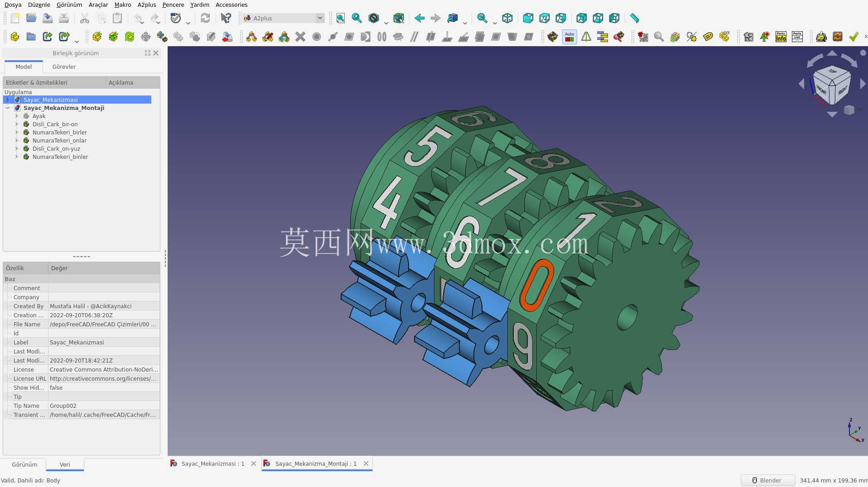868x487 pixels.
Task: Set isometric view with cube icon
Action: click(x=507, y=18)
